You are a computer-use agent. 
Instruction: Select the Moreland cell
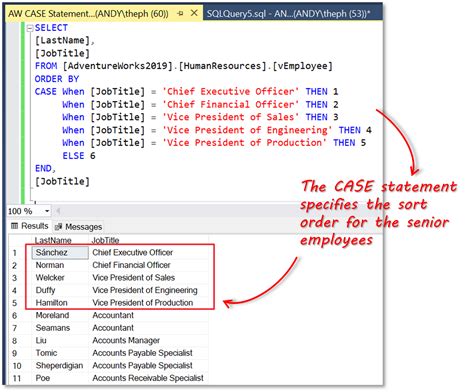(x=60, y=315)
